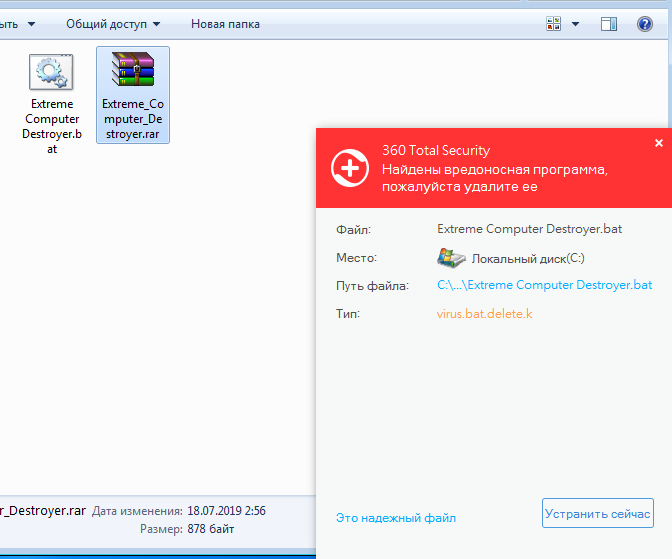
Task: Click the change view icon in toolbar
Action: click(x=553, y=24)
